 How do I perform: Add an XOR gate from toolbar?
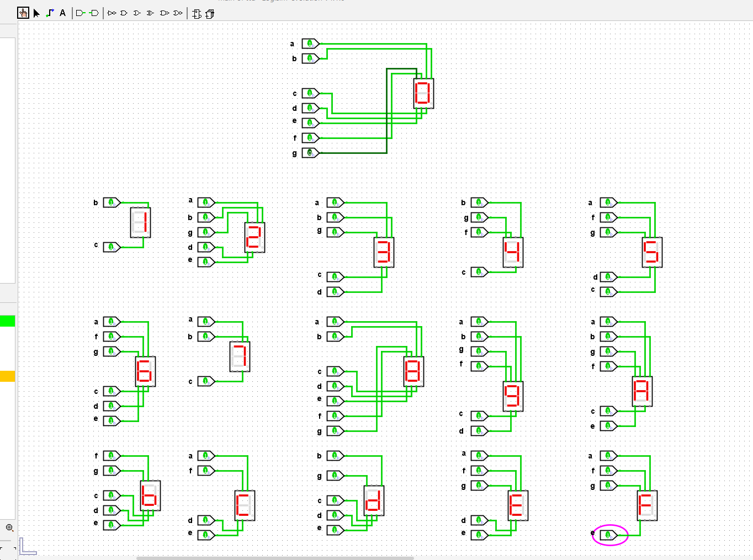(x=150, y=13)
